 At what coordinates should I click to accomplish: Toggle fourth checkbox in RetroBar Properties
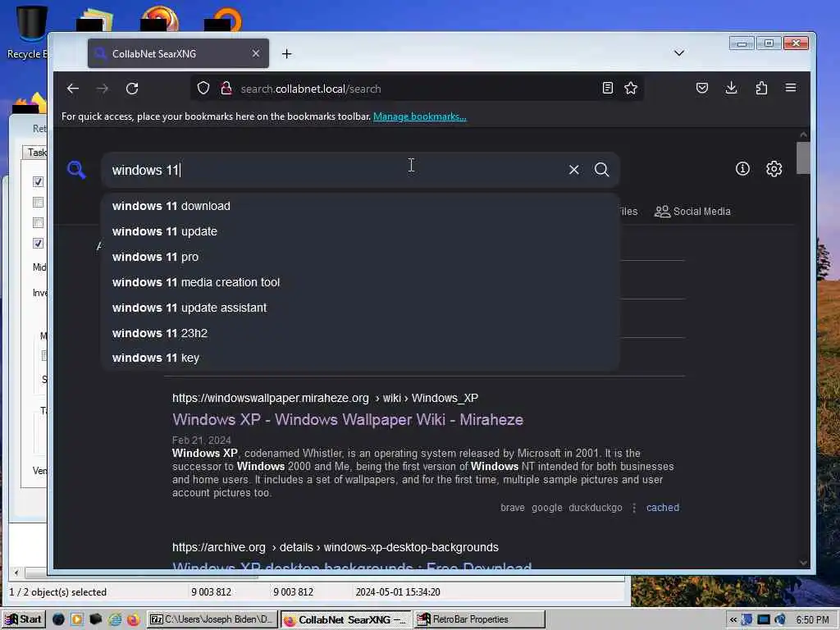click(38, 243)
